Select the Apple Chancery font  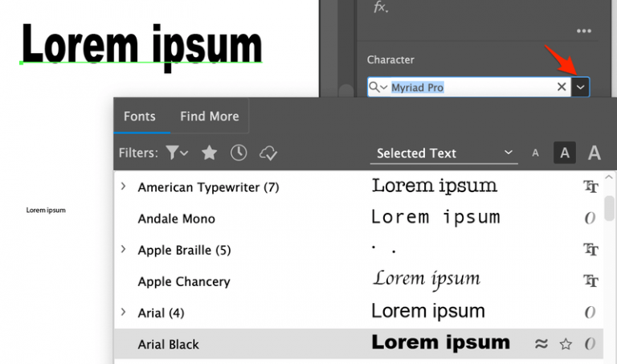[x=184, y=282]
